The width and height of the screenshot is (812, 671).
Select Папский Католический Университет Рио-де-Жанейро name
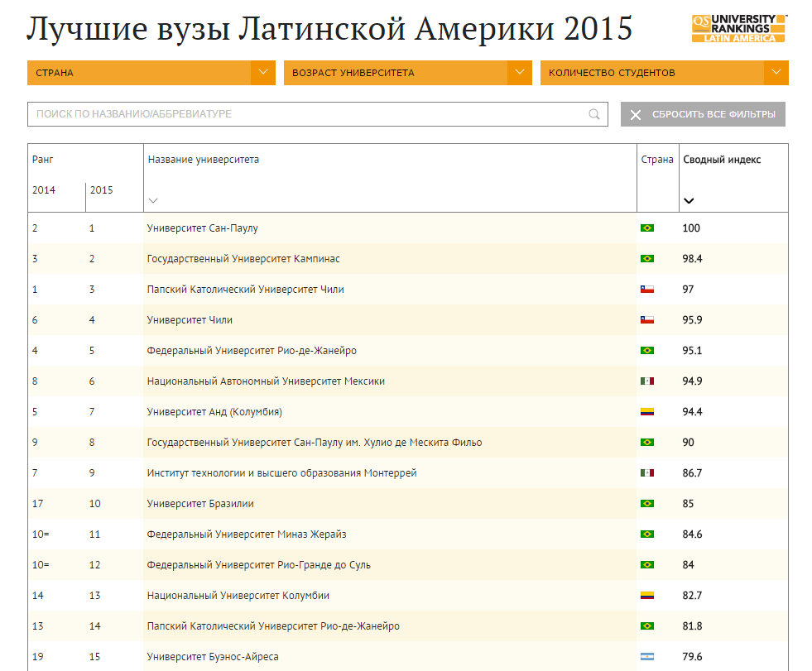click(x=273, y=625)
